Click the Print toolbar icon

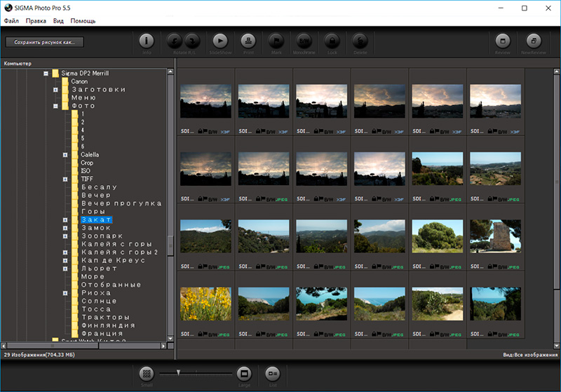(x=248, y=41)
